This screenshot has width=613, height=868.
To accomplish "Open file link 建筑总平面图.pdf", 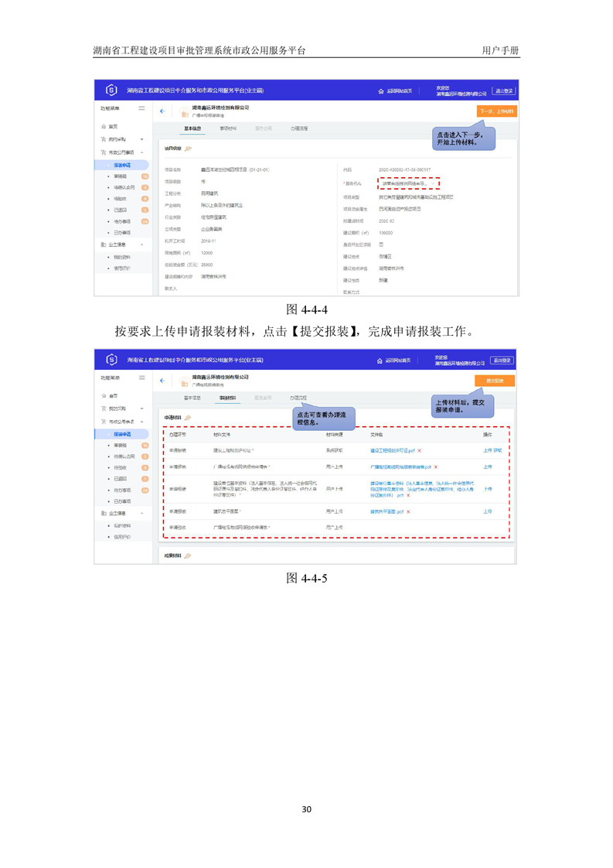I will [387, 511].
